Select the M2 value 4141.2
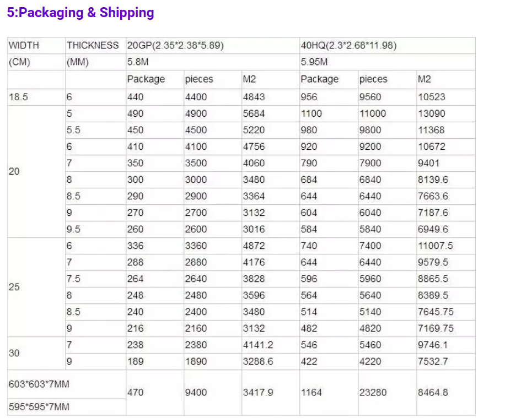This screenshot has width=532, height=418. (x=258, y=345)
